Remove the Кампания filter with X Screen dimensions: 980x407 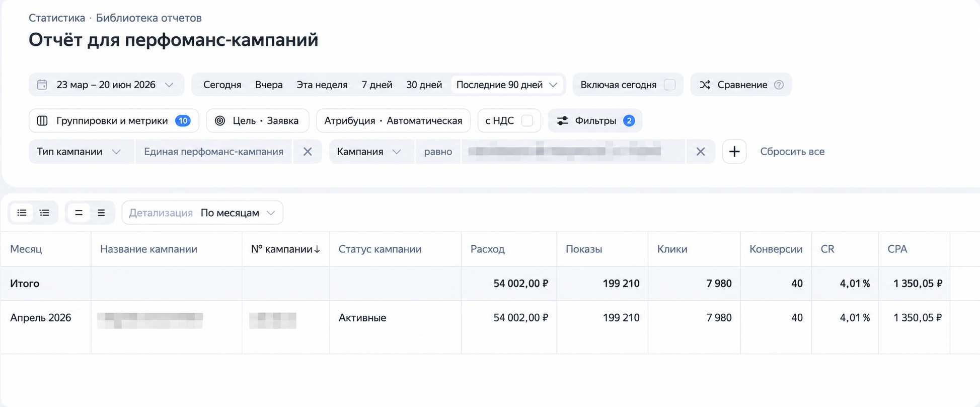coord(700,152)
